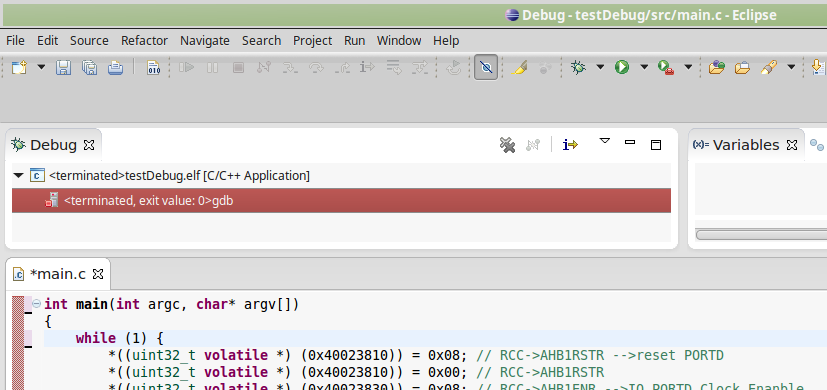827x390 pixels.
Task: Click Remove All Terminated Launches icon
Action: tap(507, 145)
